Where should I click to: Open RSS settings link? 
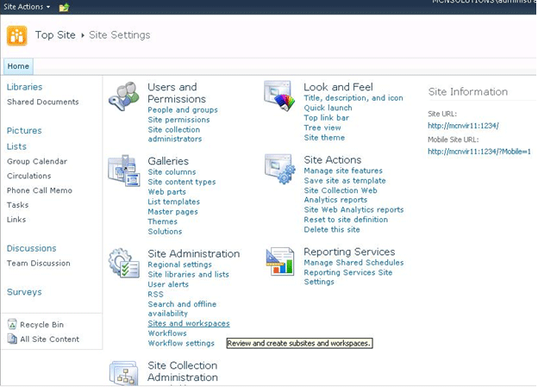155,295
